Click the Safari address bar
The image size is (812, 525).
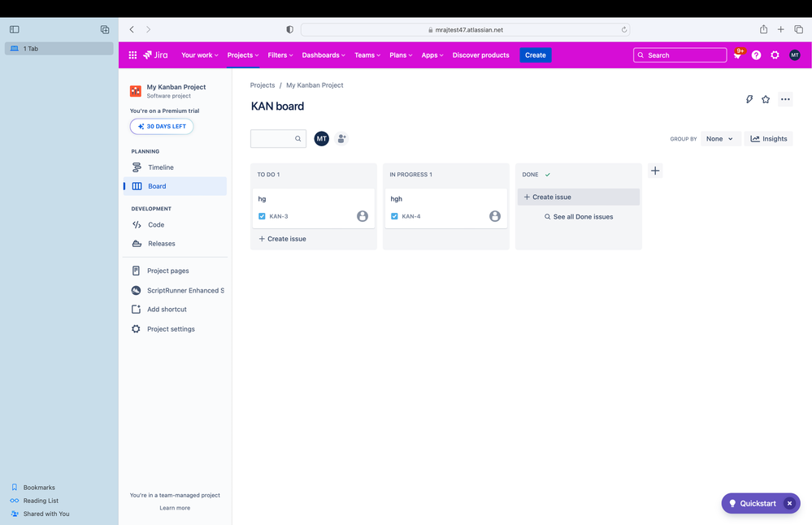465,29
